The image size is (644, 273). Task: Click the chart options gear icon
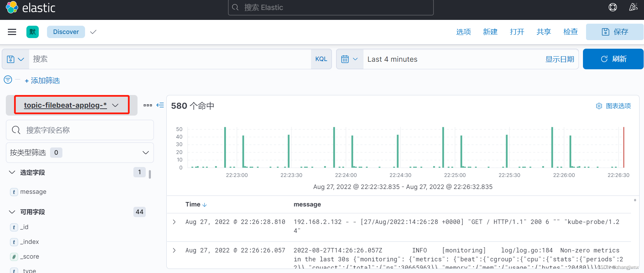tap(599, 106)
